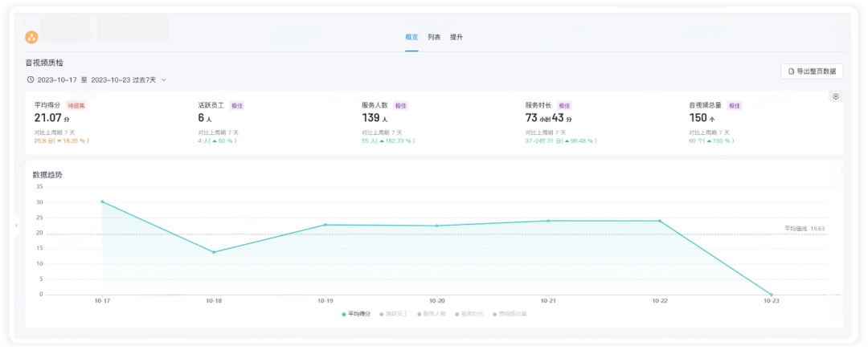Open the settings icon above the stats card
This screenshot has height=350, width=868.
pyautogui.click(x=835, y=96)
